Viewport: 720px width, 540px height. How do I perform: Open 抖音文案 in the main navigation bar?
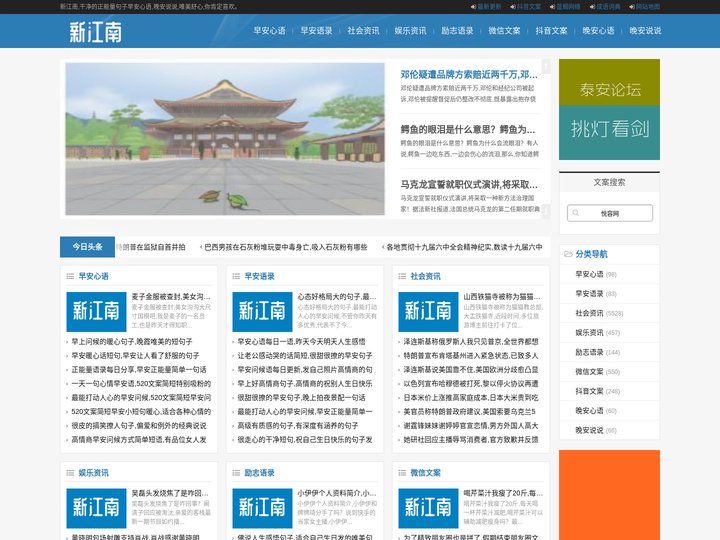tap(551, 31)
